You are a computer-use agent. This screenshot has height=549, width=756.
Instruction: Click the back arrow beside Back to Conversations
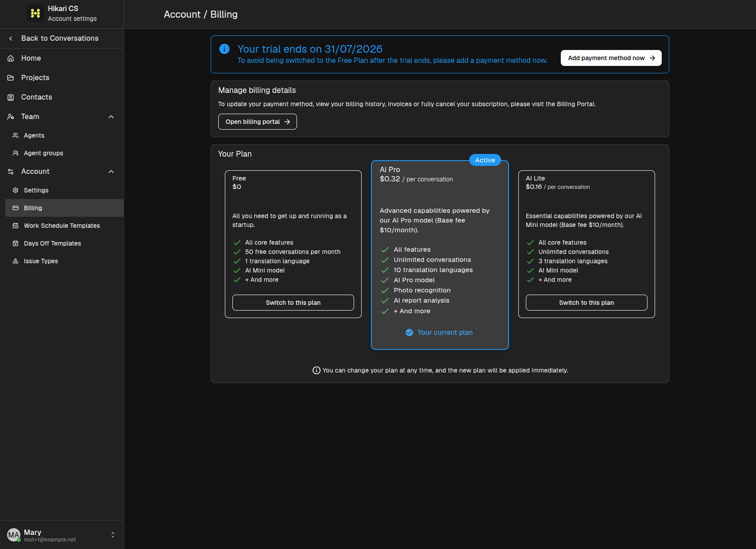coord(11,38)
